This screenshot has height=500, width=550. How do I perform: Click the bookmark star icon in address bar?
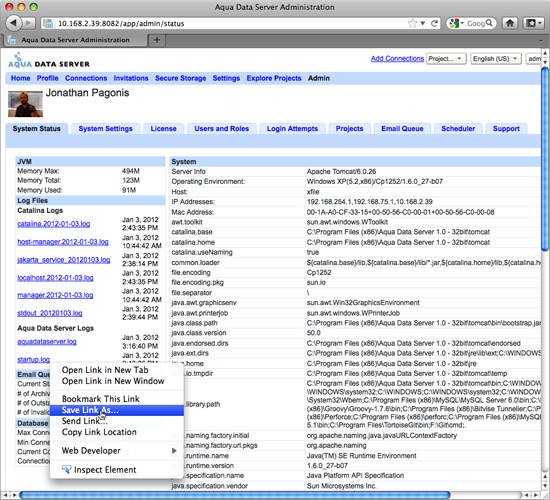point(412,24)
